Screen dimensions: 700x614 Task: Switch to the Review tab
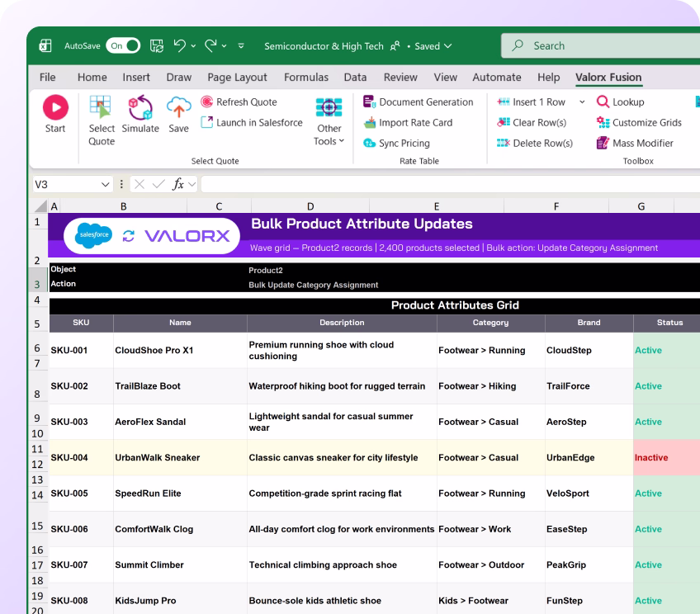[x=400, y=78]
